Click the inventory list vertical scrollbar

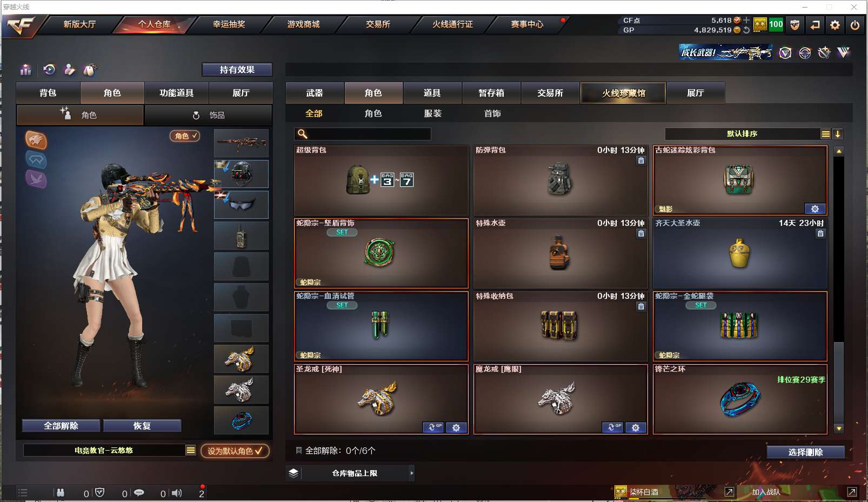839,290
